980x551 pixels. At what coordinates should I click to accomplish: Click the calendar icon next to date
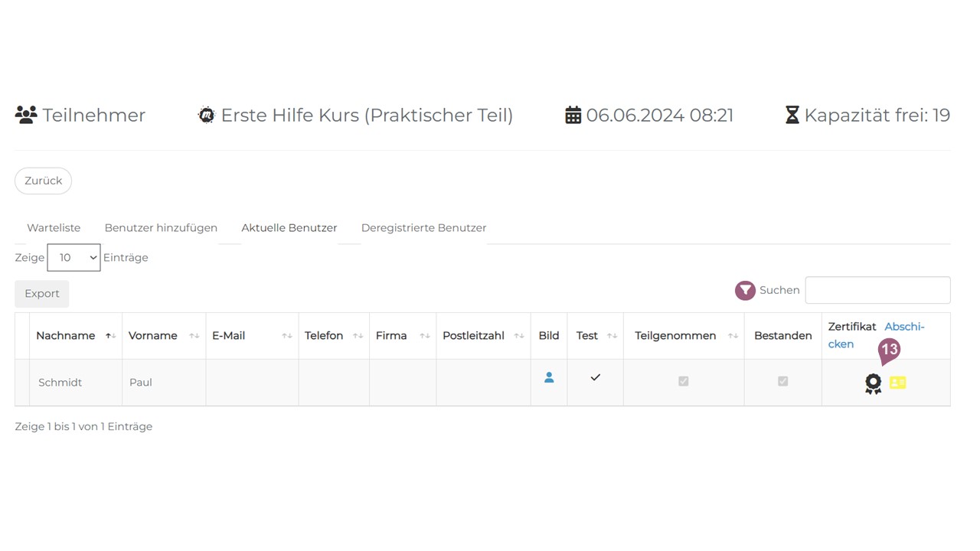coord(573,116)
